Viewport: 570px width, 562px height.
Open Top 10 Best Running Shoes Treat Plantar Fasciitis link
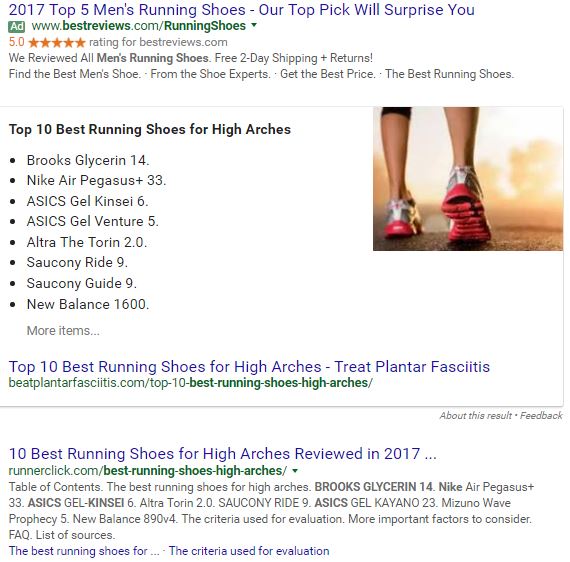click(249, 366)
